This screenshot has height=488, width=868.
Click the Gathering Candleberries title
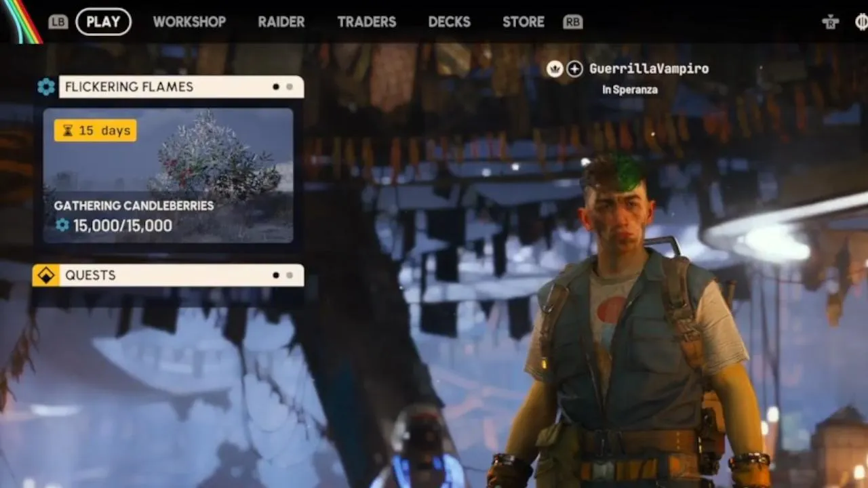(x=134, y=205)
